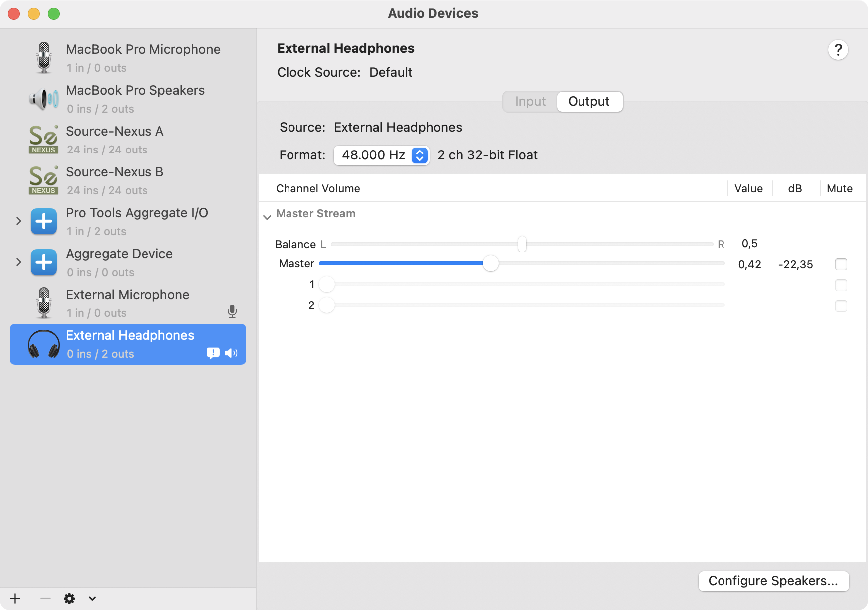The image size is (868, 610).
Task: Open the help question mark button
Action: tap(838, 50)
